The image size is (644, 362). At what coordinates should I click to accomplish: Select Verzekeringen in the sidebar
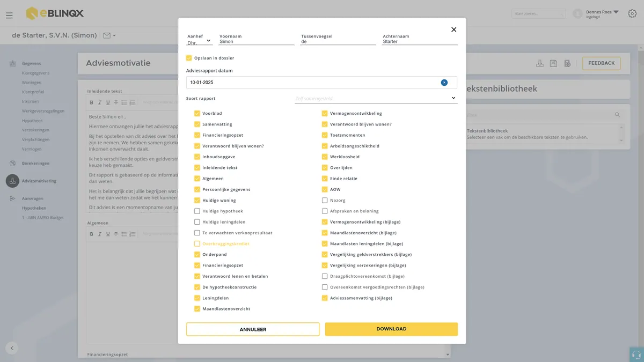[x=36, y=130]
